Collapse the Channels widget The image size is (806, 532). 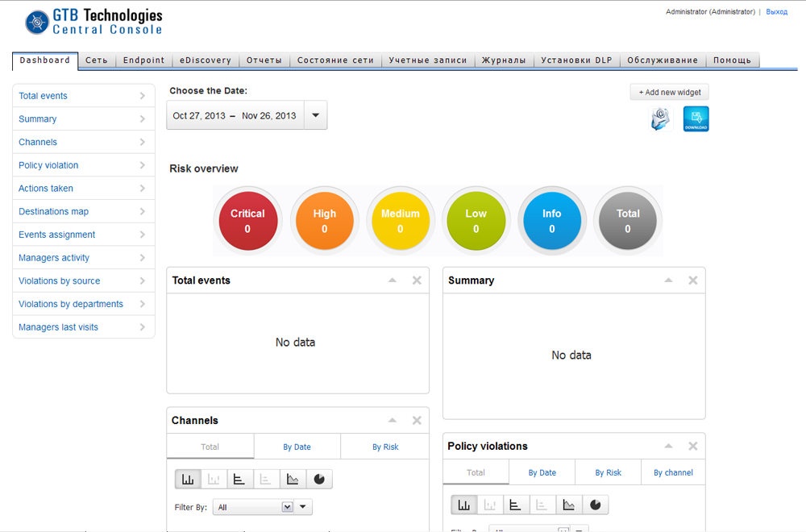(393, 421)
